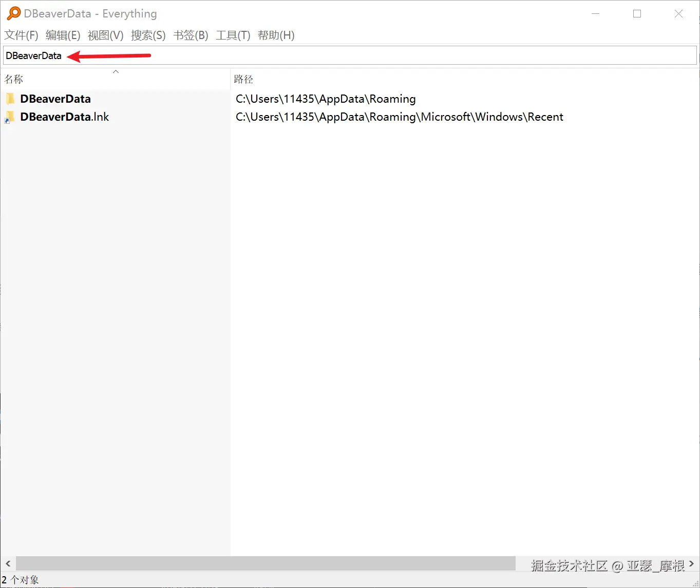Select the DBeaverData.lnk file name
This screenshot has height=588, width=700.
(65, 117)
